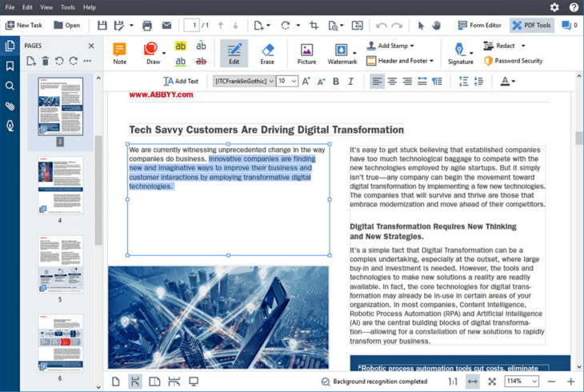Open Password Security settings

[x=514, y=61]
